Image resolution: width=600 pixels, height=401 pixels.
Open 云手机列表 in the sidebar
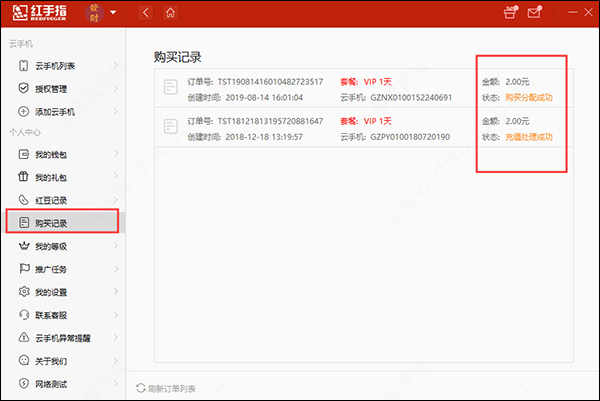click(x=64, y=66)
